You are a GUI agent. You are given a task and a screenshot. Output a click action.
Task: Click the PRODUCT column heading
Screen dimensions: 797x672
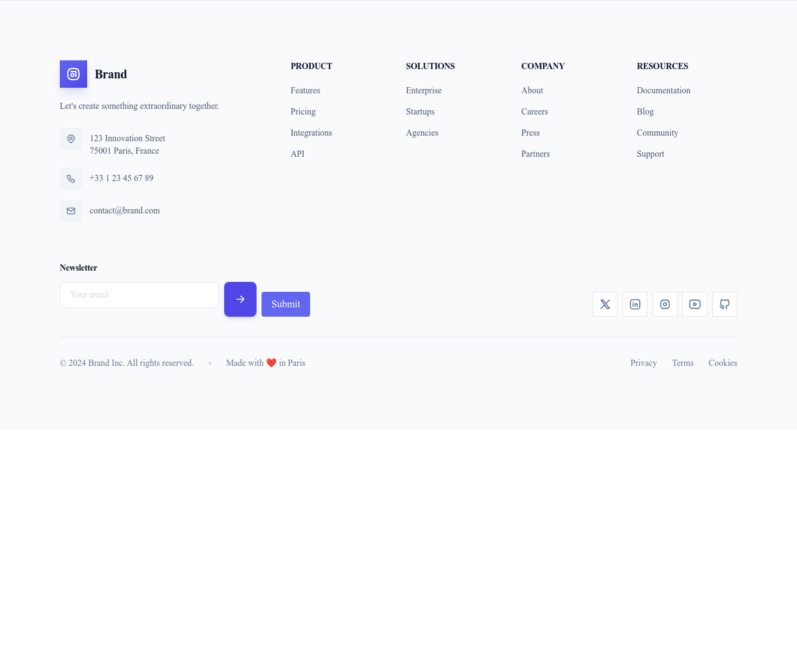tap(311, 66)
